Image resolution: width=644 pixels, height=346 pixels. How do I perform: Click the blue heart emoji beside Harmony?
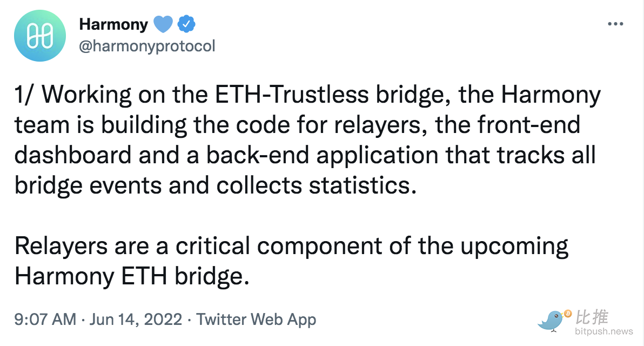(163, 24)
